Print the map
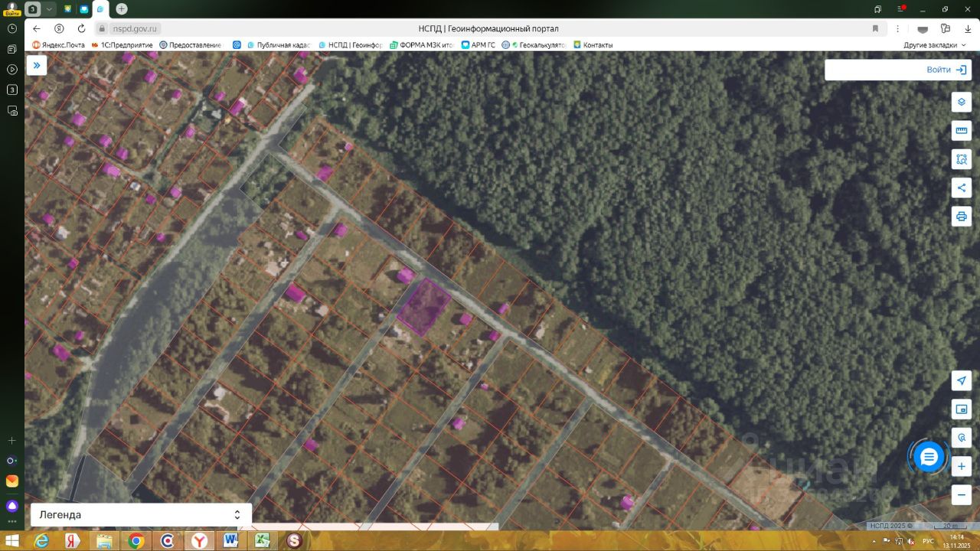Viewport: 980px width, 551px height. [x=962, y=216]
